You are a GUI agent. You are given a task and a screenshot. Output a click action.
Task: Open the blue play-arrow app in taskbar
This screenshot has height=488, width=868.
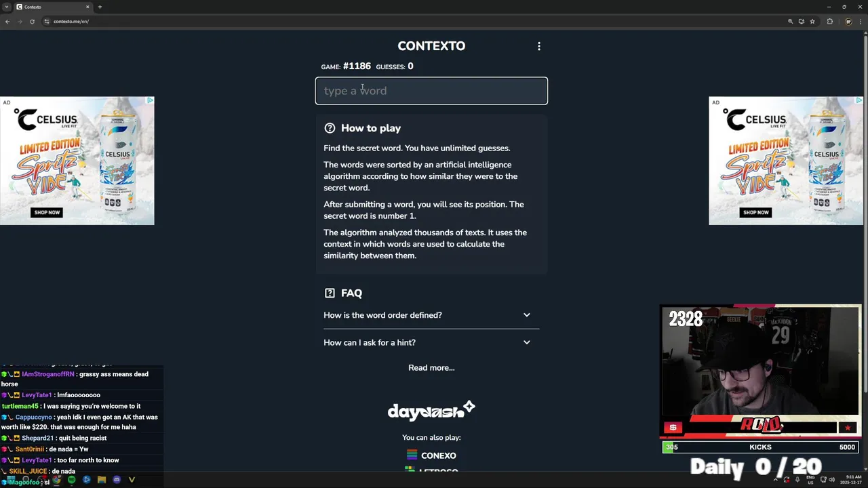(x=86, y=480)
